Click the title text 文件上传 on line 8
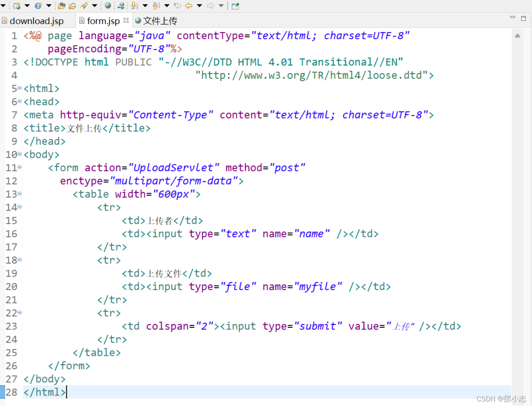The width and height of the screenshot is (532, 406). pyautogui.click(x=85, y=128)
